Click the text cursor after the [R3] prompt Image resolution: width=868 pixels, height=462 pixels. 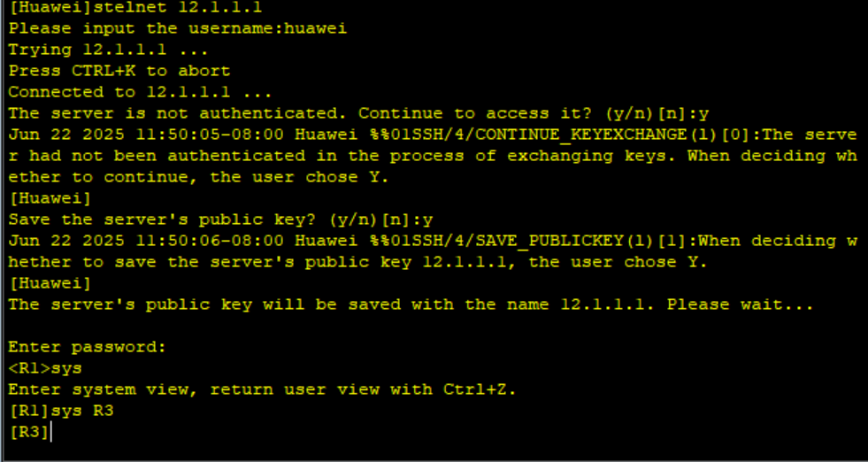tap(51, 432)
